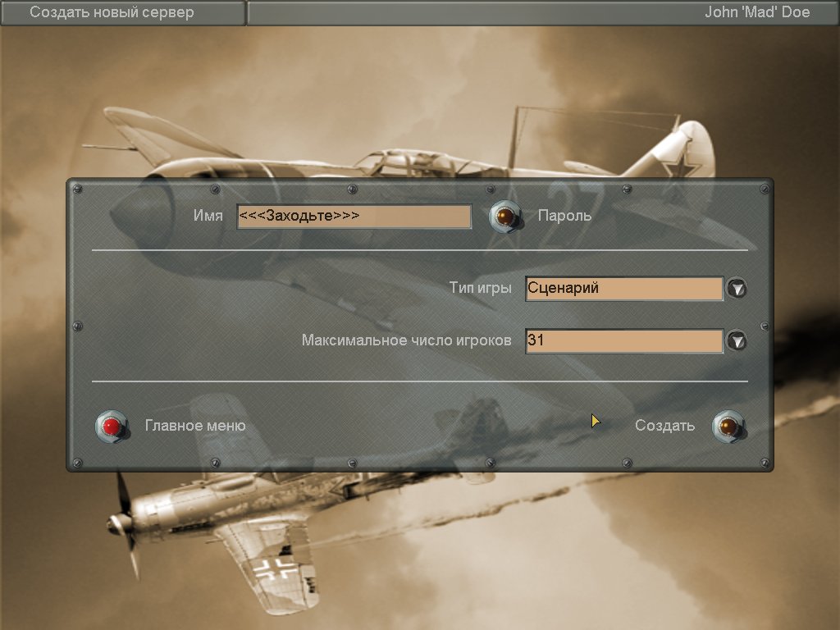The image size is (840, 630).
Task: Click the Тип игры label
Action: 481,289
